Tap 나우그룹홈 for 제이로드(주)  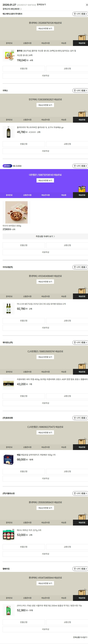pyautogui.click(x=80, y=343)
